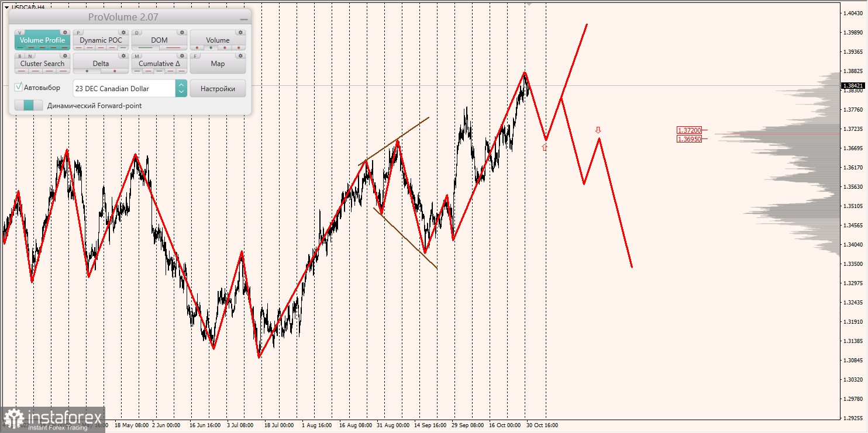
Task: Click the N hotkey tab on Cluster Search
Action: (x=30, y=56)
